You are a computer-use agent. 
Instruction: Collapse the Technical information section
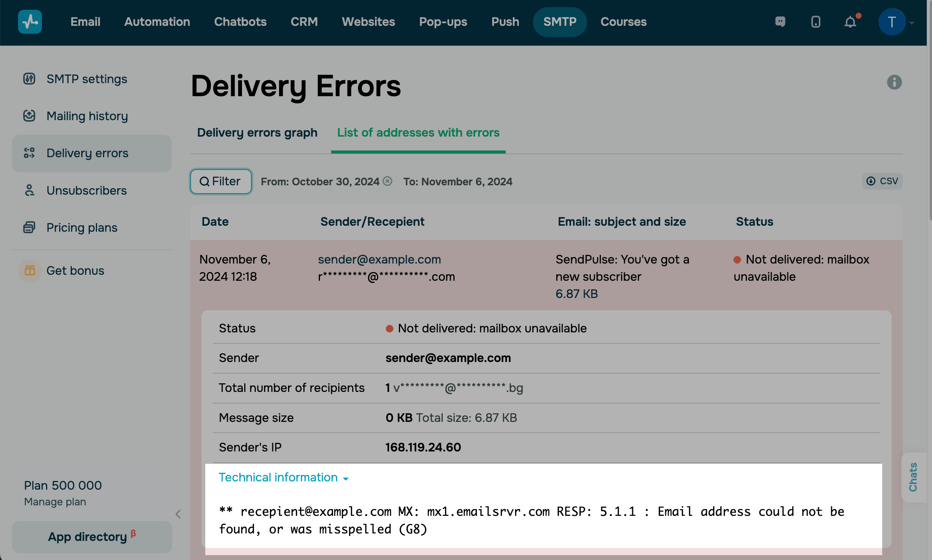point(283,478)
